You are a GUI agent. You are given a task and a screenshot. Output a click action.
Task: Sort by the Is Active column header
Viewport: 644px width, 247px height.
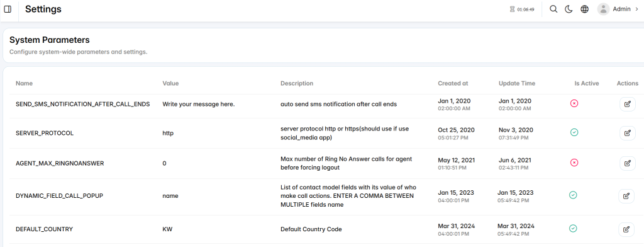coord(587,83)
